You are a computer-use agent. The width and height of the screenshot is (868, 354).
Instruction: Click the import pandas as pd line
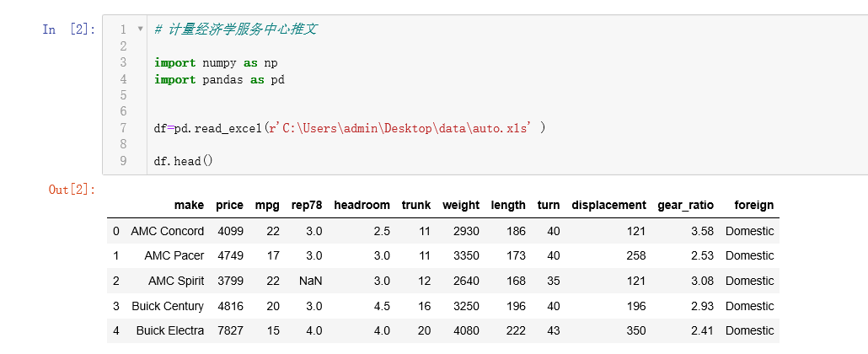coord(219,79)
